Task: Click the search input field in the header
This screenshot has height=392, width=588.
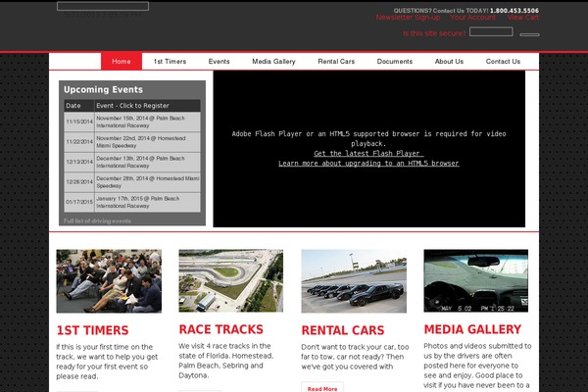Action: point(491,32)
